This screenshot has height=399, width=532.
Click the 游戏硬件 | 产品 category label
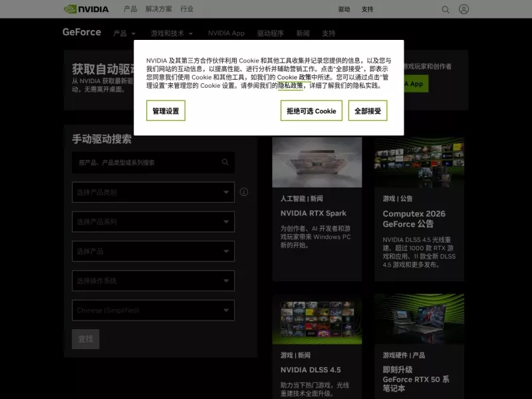404,355
